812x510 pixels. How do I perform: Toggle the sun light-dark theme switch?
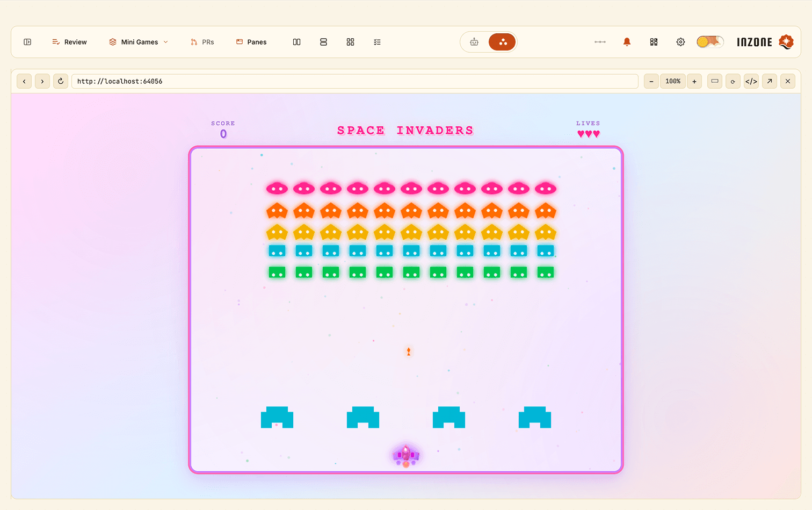click(x=710, y=42)
